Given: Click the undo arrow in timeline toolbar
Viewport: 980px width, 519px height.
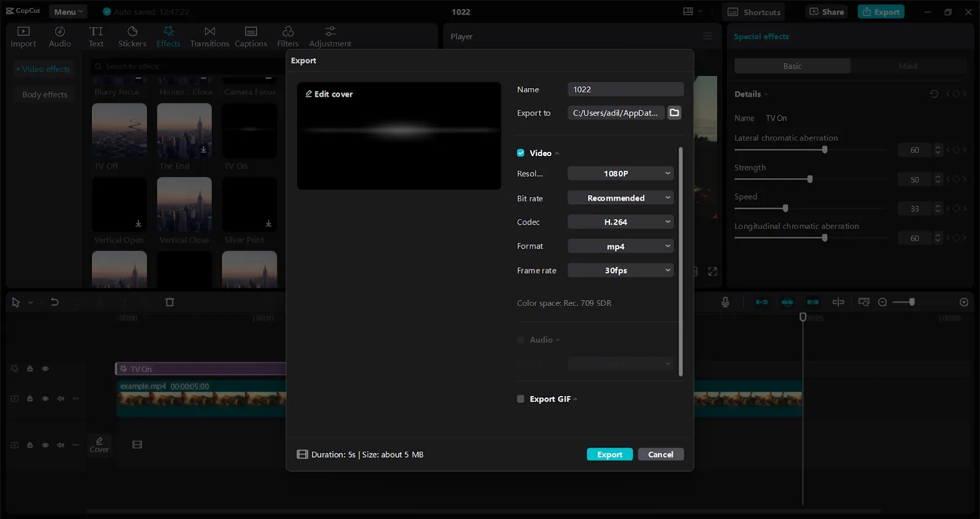Looking at the screenshot, I should pyautogui.click(x=55, y=302).
